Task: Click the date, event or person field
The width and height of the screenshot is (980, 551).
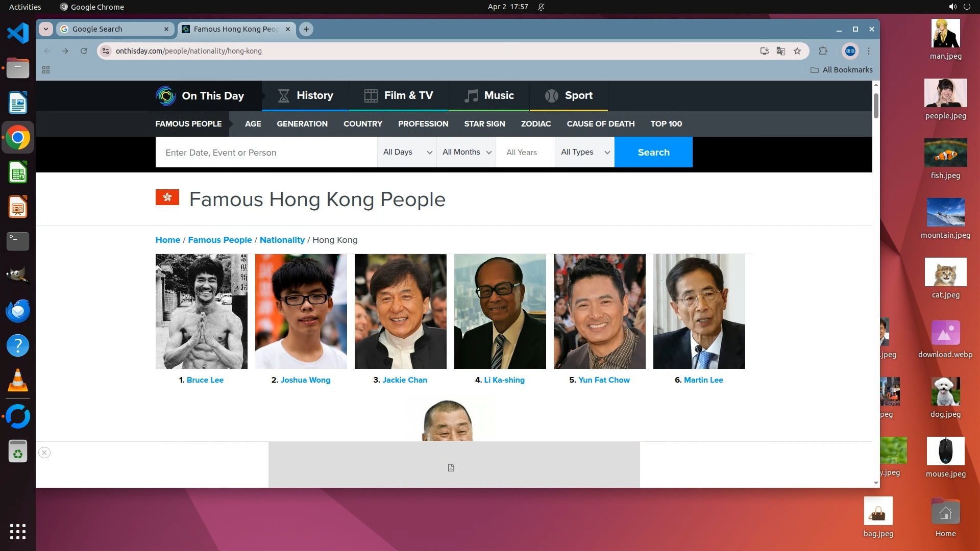Action: 265,153
